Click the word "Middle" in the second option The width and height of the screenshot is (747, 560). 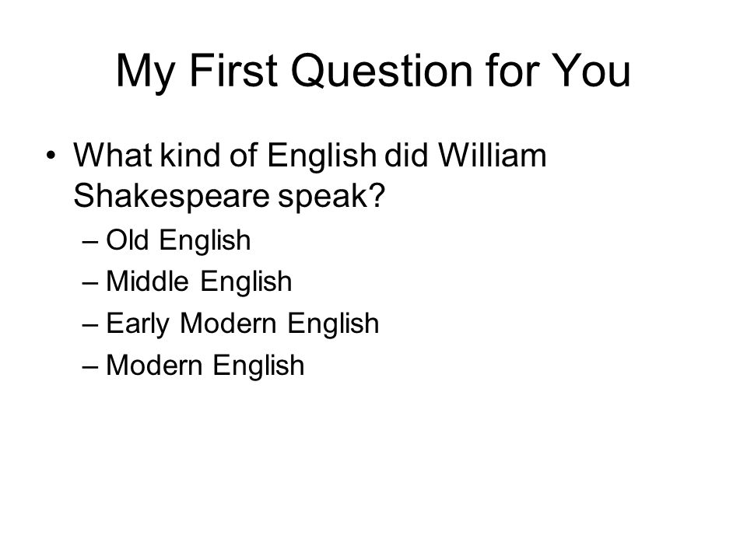(x=147, y=281)
